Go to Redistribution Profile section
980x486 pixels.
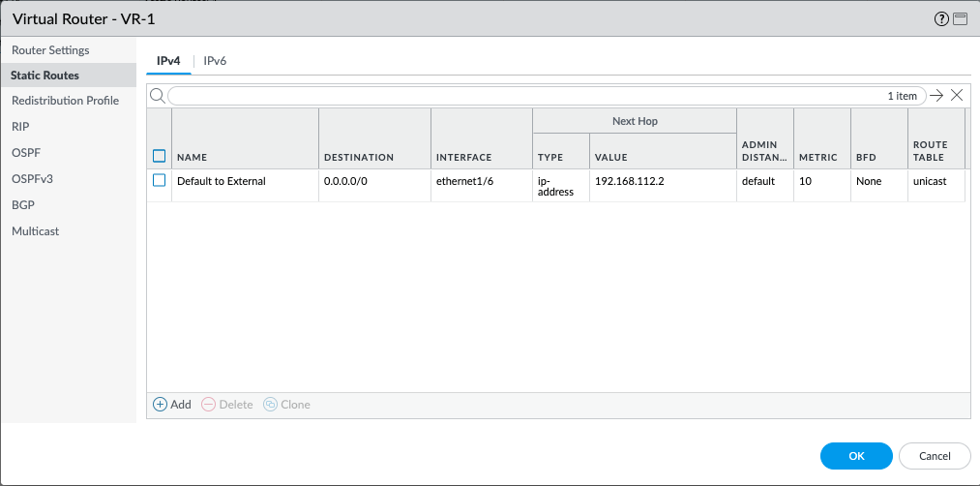65,101
